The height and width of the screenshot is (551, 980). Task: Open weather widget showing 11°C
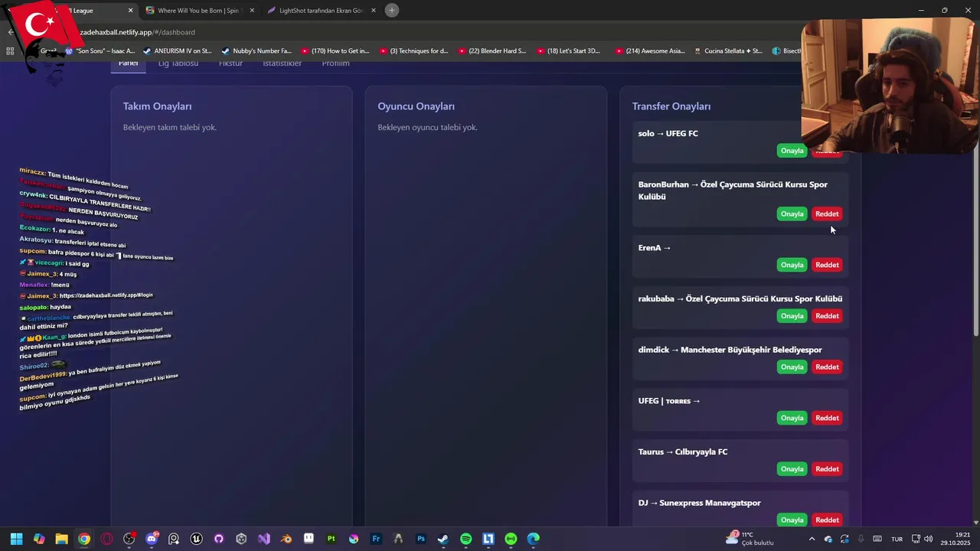(752, 539)
